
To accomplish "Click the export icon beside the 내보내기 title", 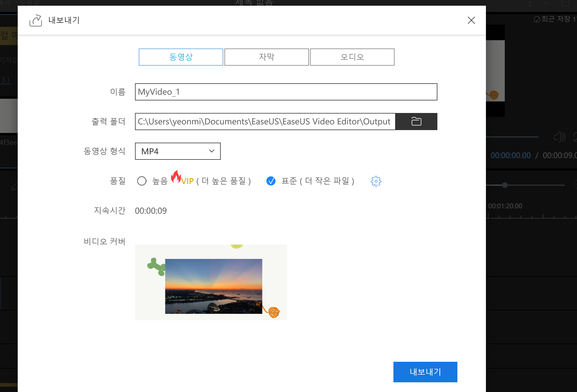I will click(35, 20).
